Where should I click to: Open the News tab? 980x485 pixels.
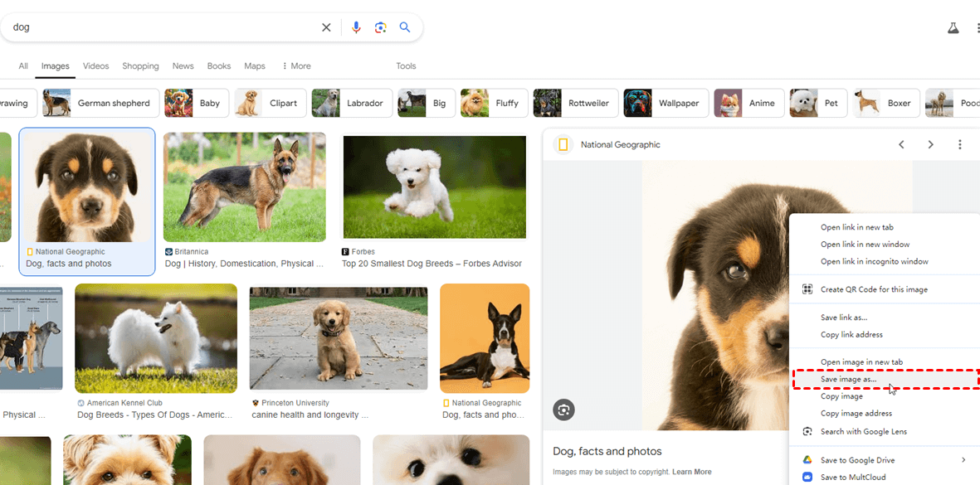(x=183, y=66)
